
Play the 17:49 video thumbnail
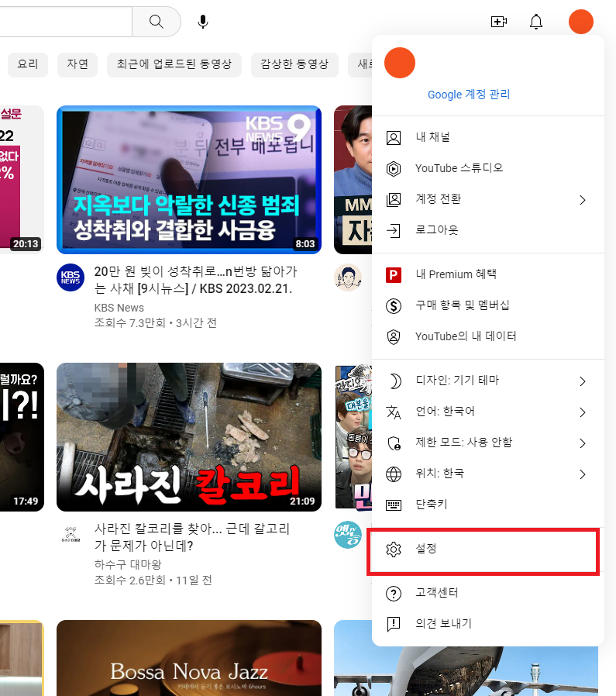[x=22, y=437]
